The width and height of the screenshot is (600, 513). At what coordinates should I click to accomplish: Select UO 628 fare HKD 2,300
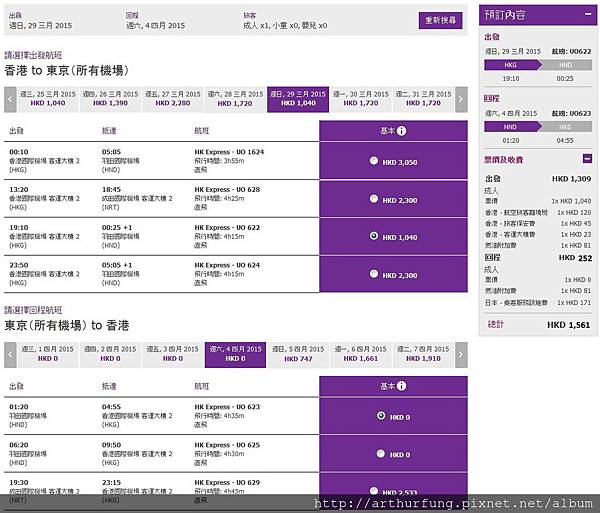point(374,199)
